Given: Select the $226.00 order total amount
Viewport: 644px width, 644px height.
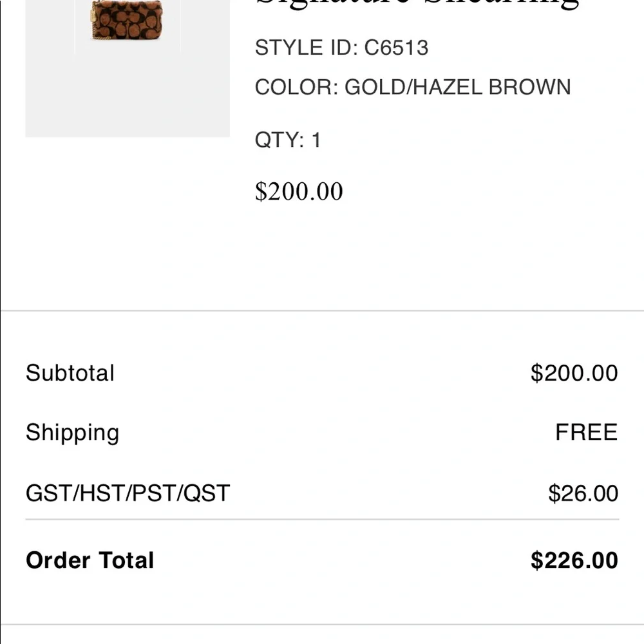Looking at the screenshot, I should 574,560.
